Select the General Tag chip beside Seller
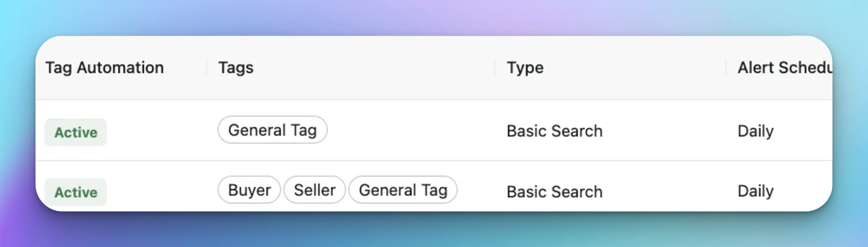Screen dimensions: 868x247 (x=403, y=190)
